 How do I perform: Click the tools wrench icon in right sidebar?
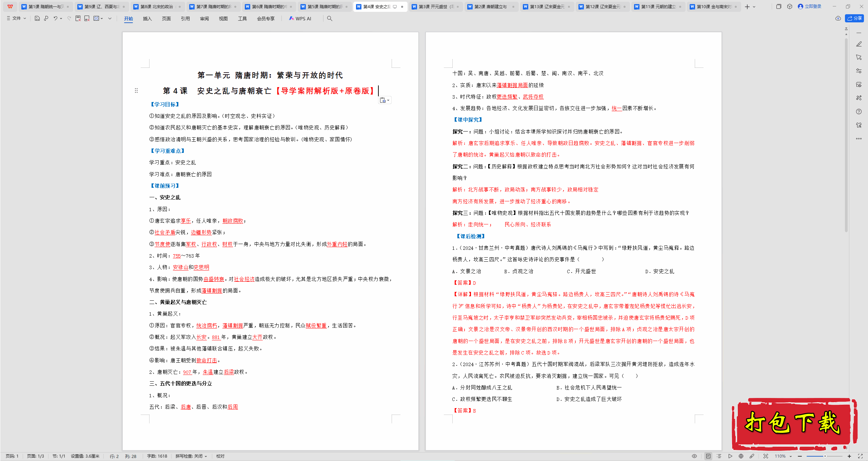(859, 98)
